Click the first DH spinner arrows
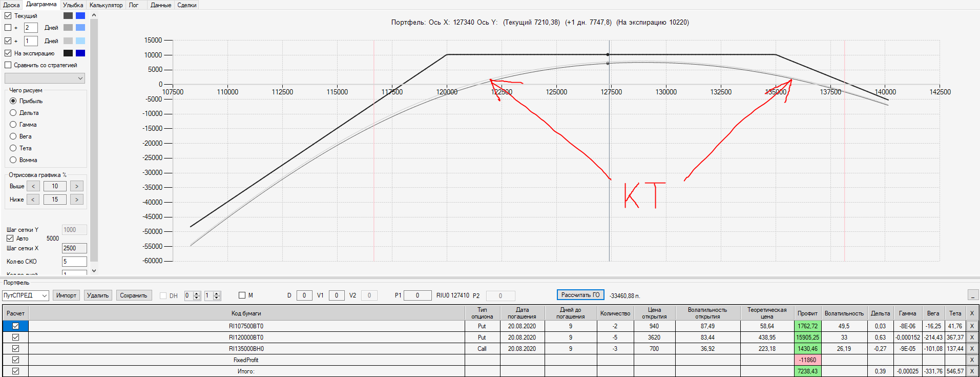 click(x=197, y=295)
